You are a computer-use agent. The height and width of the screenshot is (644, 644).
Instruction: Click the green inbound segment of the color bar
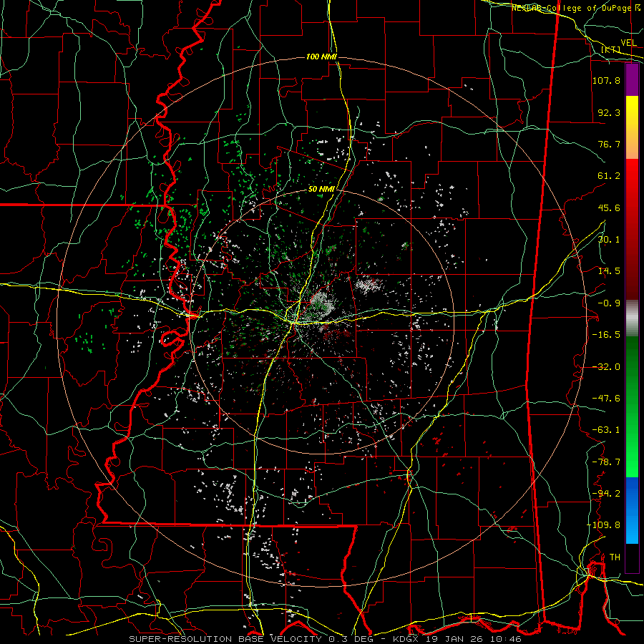point(632,406)
